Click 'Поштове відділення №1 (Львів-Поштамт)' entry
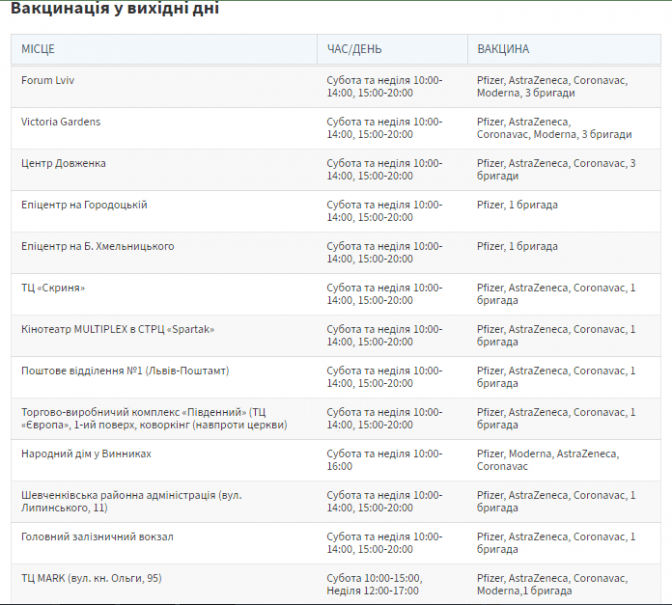 125,371
